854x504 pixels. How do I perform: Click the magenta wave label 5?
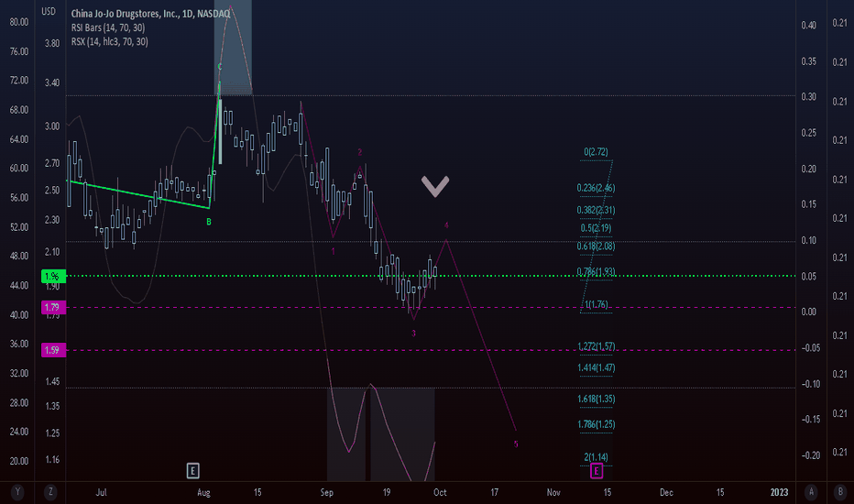coord(516,444)
